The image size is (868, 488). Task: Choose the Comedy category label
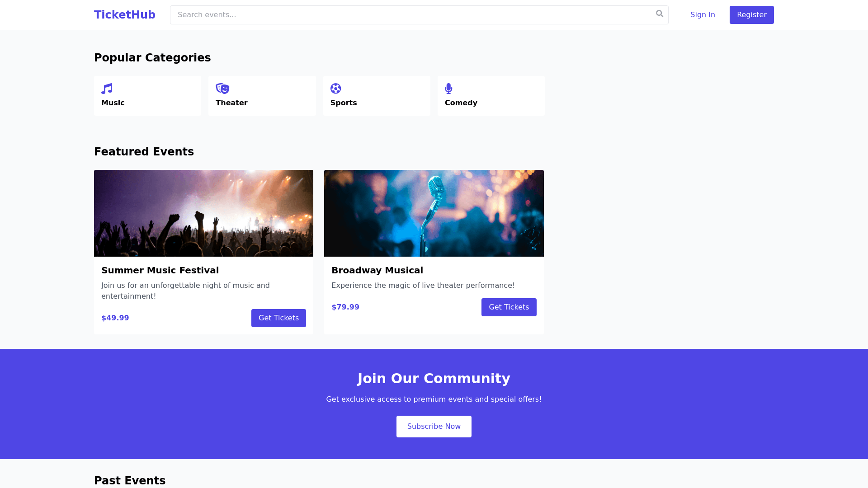click(x=461, y=103)
